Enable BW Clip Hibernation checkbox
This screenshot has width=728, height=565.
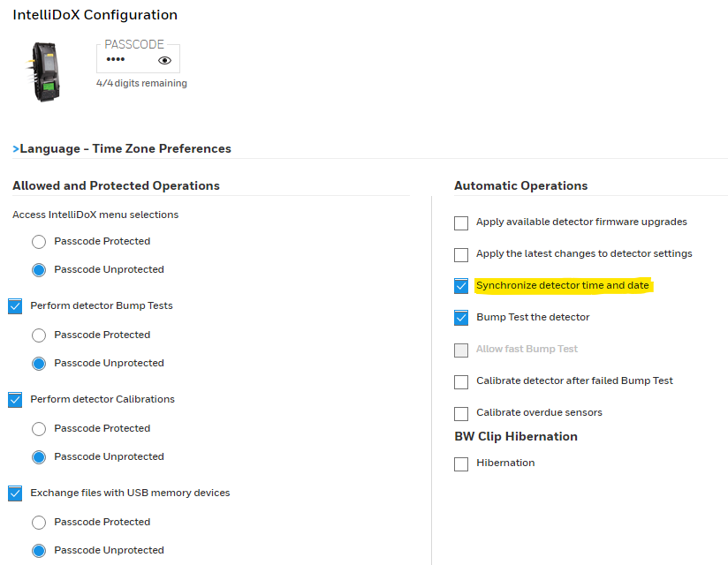tap(461, 464)
